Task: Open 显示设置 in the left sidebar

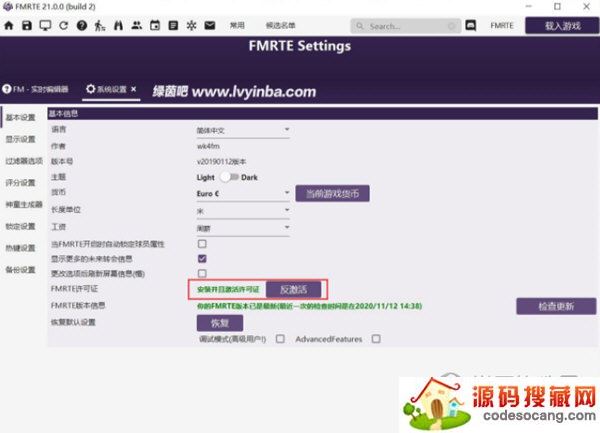Action: point(20,139)
